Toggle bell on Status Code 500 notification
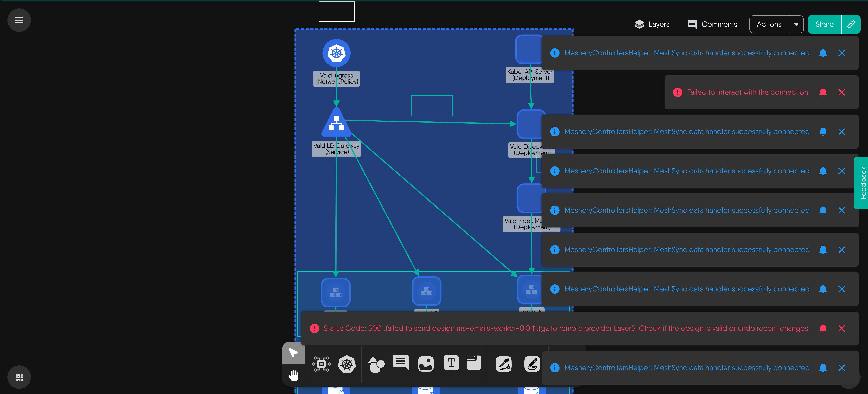This screenshot has height=394, width=868. [x=823, y=328]
